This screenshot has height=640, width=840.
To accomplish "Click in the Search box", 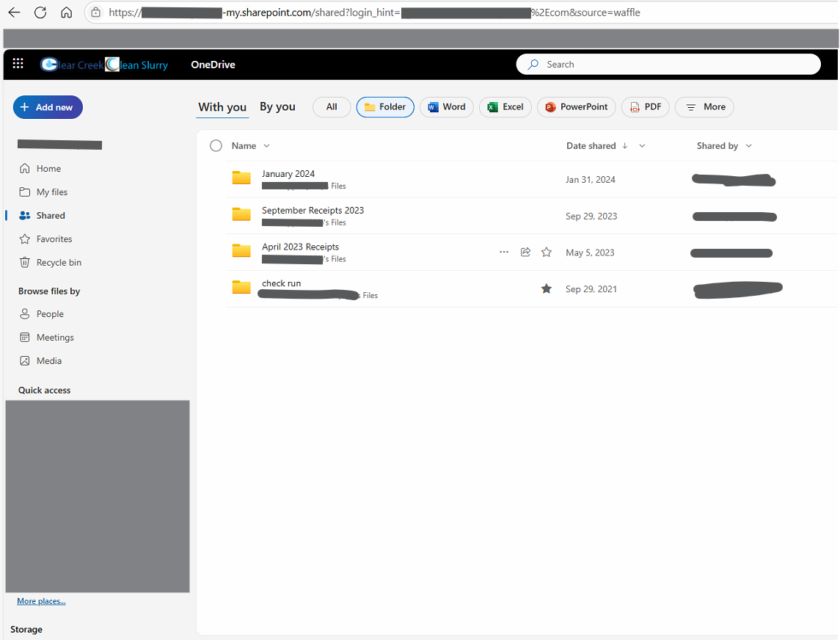I will coord(668,65).
